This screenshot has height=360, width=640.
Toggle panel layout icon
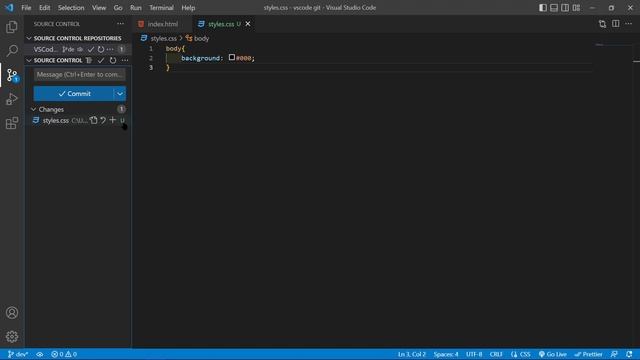tap(554, 8)
